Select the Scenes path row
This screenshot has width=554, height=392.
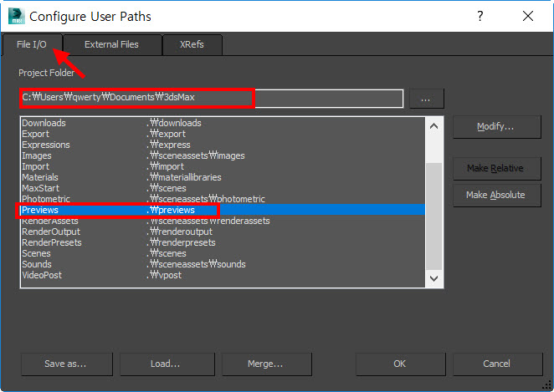(223, 253)
